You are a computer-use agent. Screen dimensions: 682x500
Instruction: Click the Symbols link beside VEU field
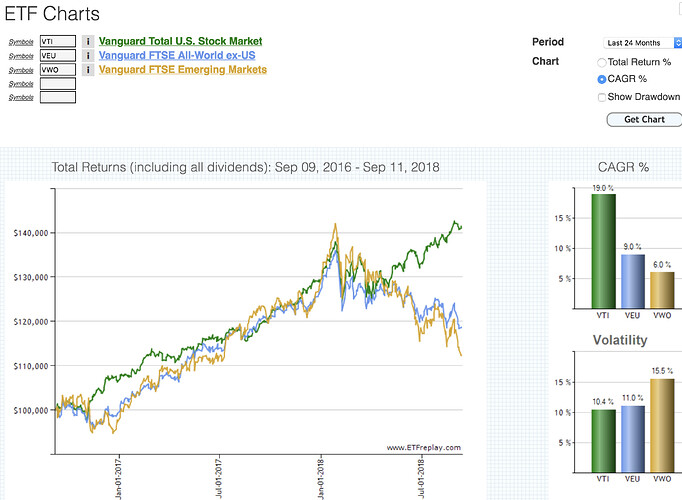point(21,56)
